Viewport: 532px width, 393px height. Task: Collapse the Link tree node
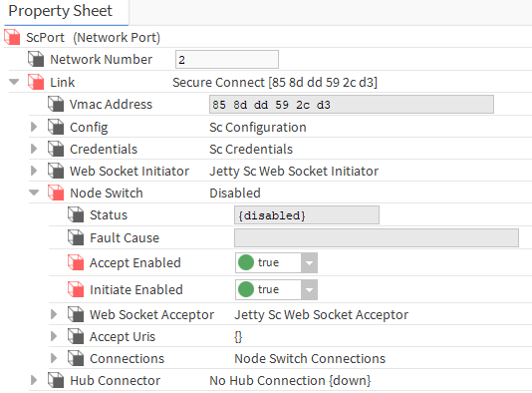click(14, 82)
